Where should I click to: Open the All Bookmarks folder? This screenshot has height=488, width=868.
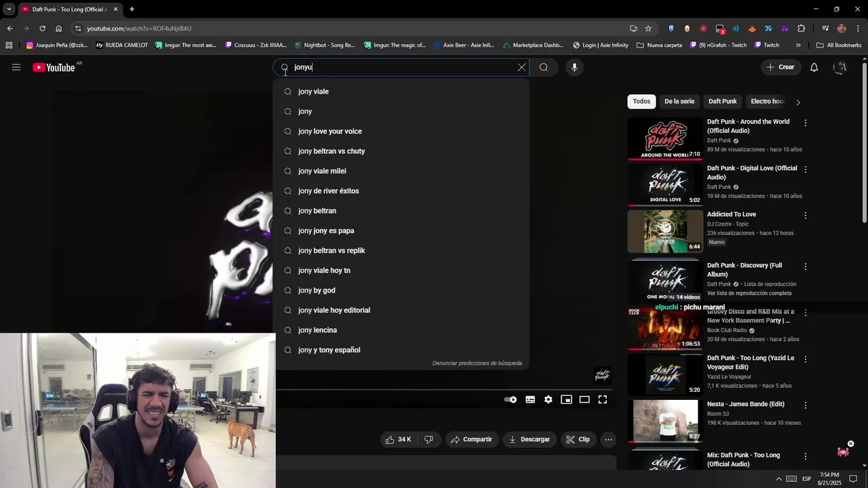tap(839, 45)
